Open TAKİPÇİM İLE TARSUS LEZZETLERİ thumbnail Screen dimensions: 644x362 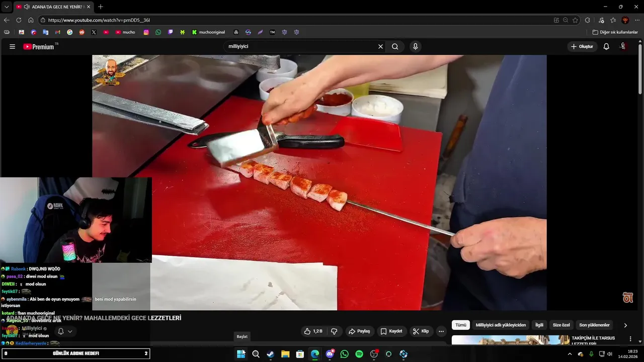coord(510,340)
